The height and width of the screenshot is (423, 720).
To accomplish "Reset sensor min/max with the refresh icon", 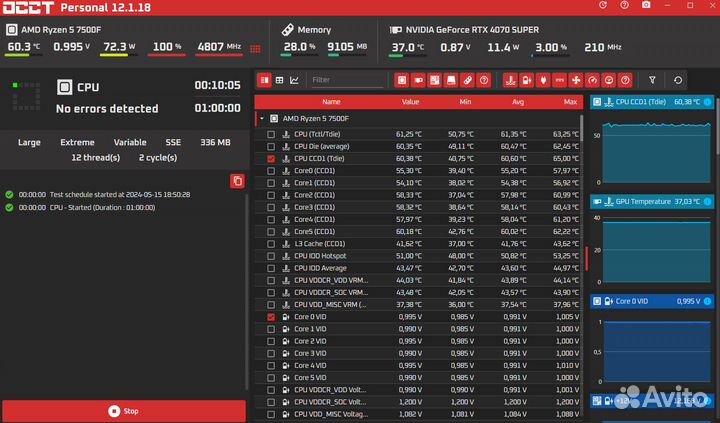I will tap(679, 80).
